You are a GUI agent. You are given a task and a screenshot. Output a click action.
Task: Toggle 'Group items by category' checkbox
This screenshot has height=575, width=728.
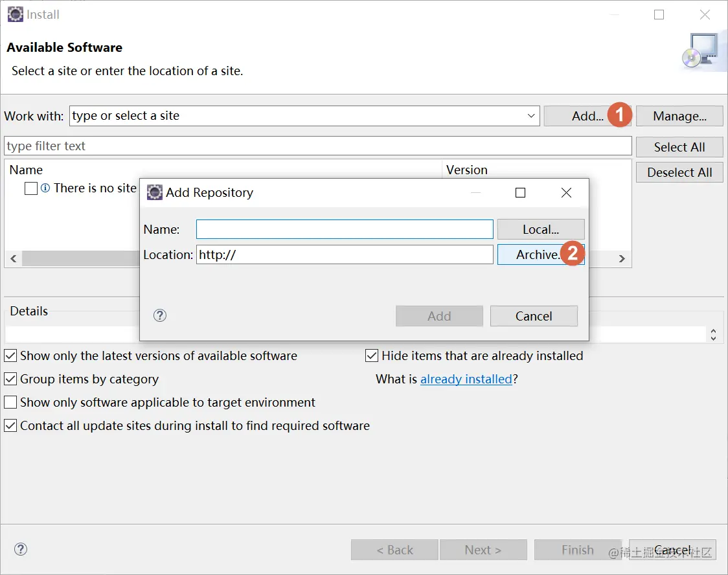(x=10, y=379)
